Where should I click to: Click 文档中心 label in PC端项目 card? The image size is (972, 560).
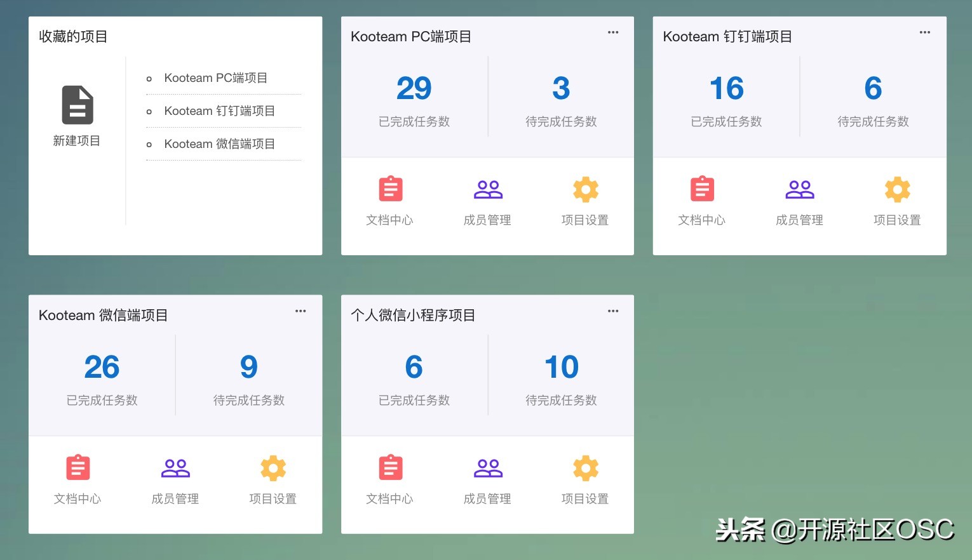tap(390, 220)
